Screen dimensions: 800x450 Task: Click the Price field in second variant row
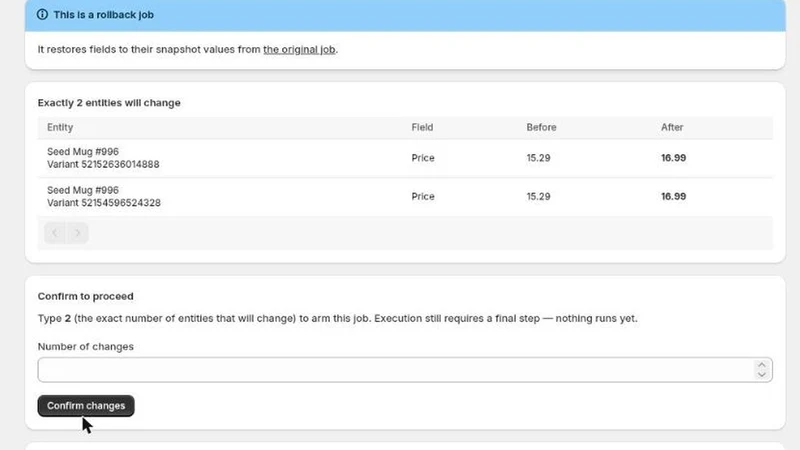pyautogui.click(x=423, y=196)
